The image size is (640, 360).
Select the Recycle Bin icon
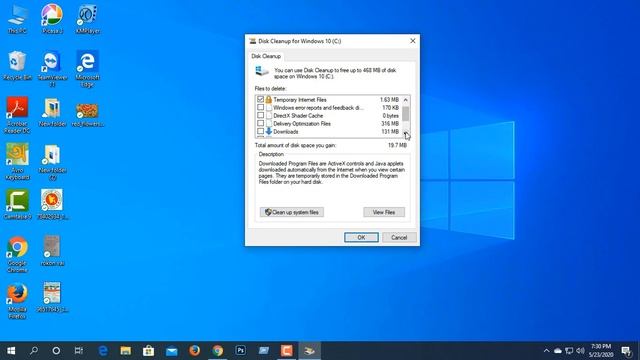point(17,65)
